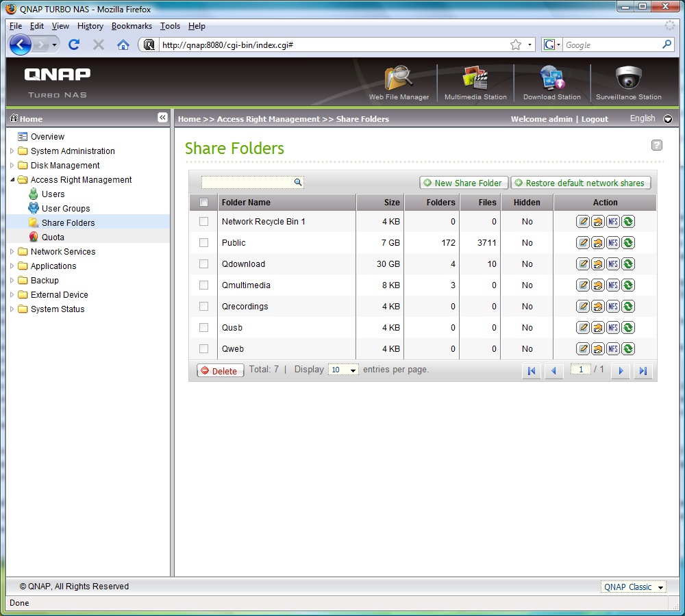Click Restore default network shares
Image resolution: width=685 pixels, height=616 pixels.
click(581, 183)
